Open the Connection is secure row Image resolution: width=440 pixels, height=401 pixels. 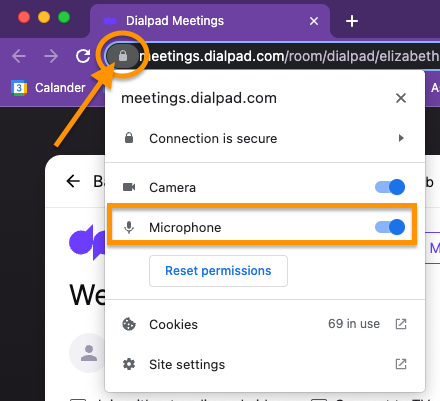point(265,138)
